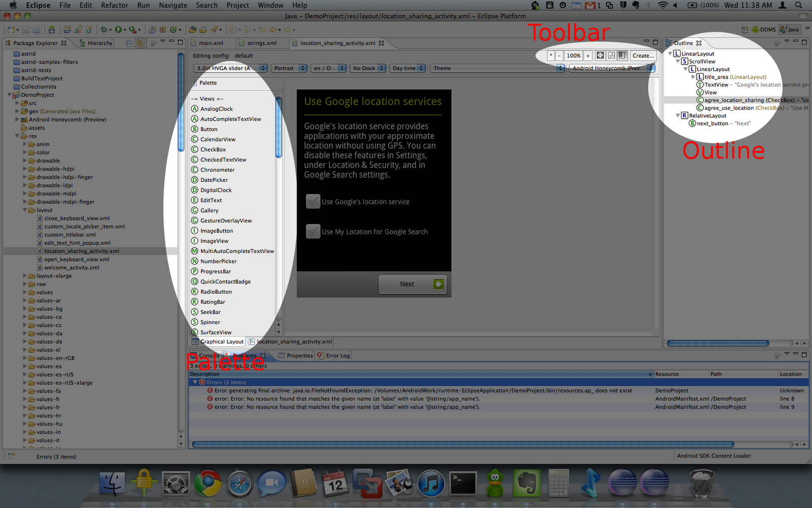The height and width of the screenshot is (508, 812).
Task: Check 'Use My Location for Google Search'
Action: tap(313, 232)
